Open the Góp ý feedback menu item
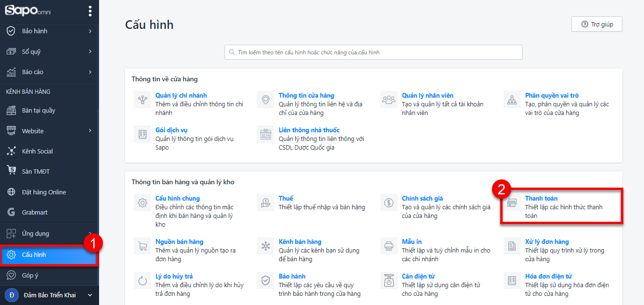Screen dimensions: 644x305 click(x=30, y=275)
